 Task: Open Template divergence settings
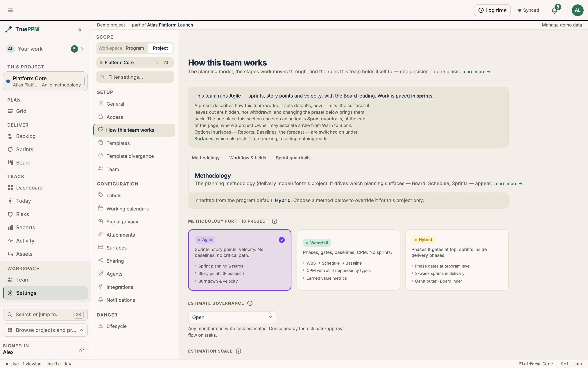(134, 156)
